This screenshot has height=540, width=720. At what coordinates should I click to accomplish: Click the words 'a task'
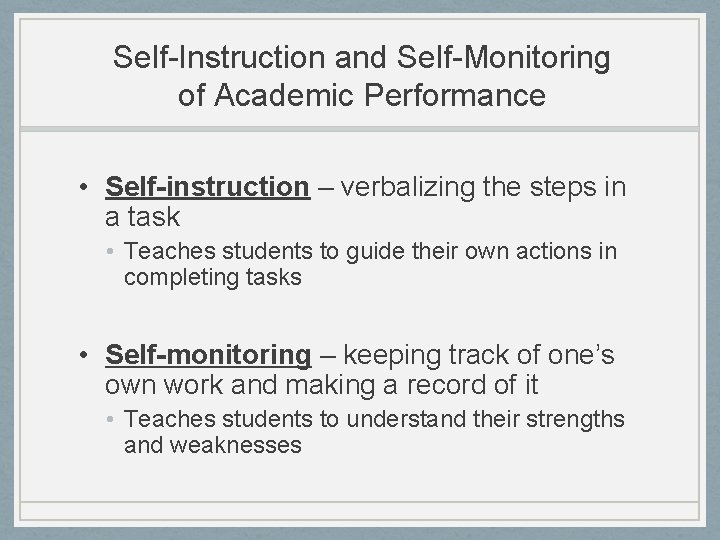point(142,217)
